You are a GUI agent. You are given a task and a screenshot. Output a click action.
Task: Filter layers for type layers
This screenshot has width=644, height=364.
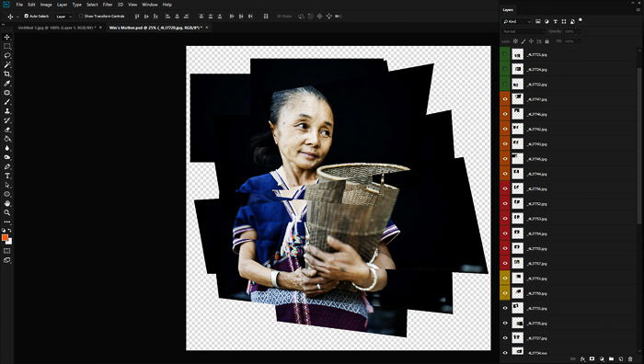coord(556,21)
